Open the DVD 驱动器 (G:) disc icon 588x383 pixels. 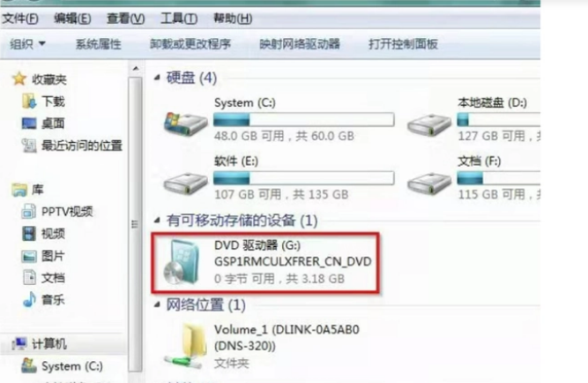click(182, 262)
